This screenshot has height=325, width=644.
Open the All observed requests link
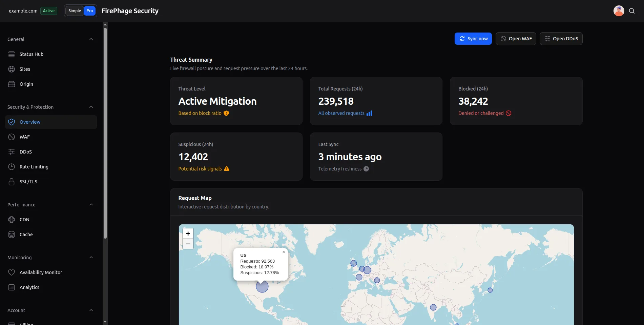(x=341, y=113)
